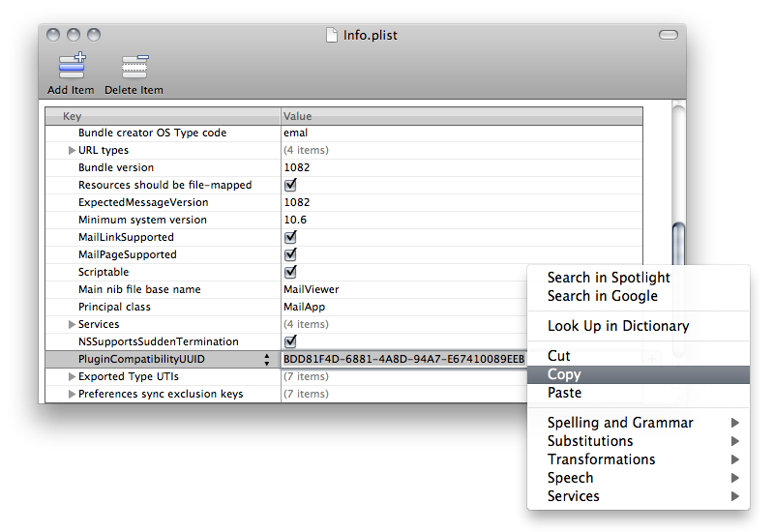Viewport: 774px width, 532px height.
Task: Select Search in Google
Action: tap(639, 296)
